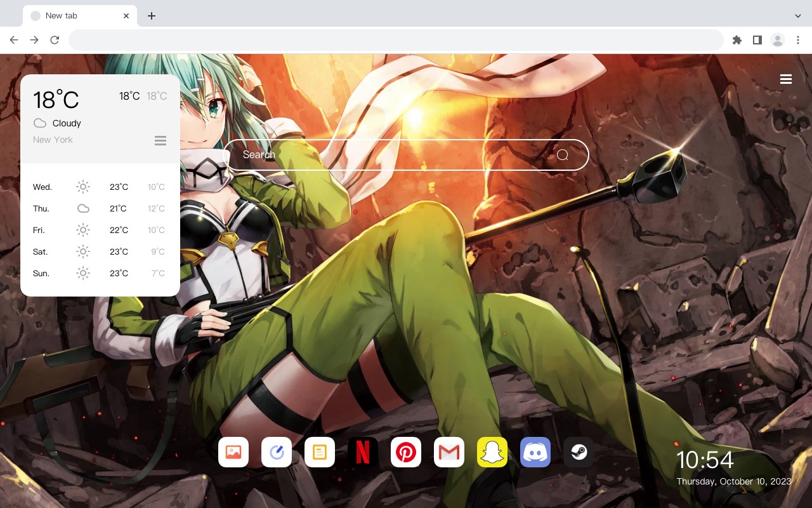Reload the current page
This screenshot has height=508, width=812.
click(x=55, y=40)
